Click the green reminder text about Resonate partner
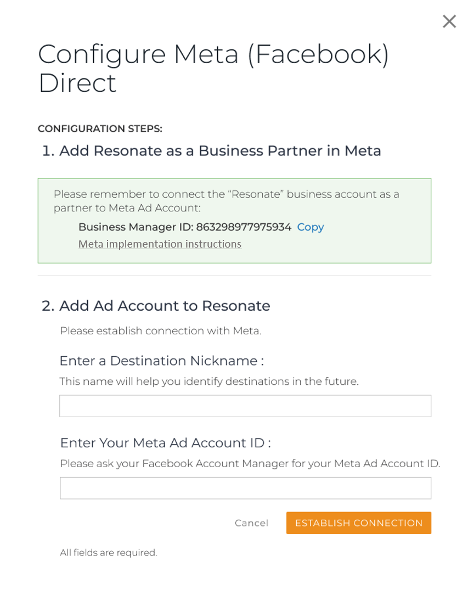The image size is (468, 606). 226,201
